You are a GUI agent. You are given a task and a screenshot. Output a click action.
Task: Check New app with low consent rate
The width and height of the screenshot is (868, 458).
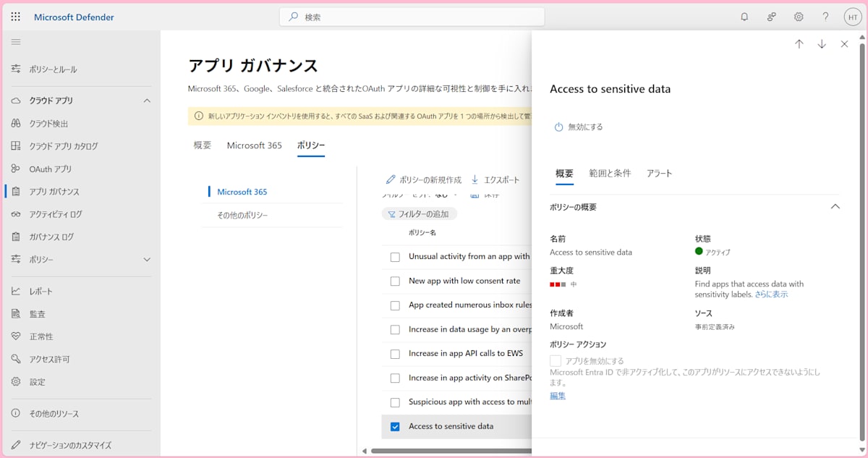pos(395,281)
